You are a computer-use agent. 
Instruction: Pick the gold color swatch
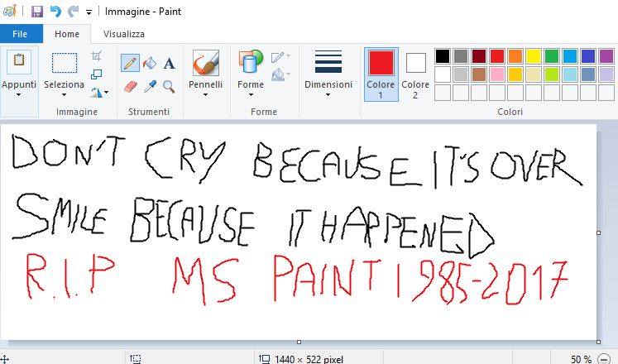515,74
